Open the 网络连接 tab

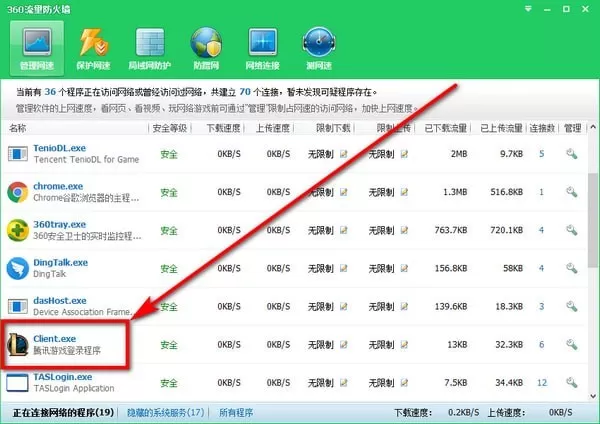(262, 48)
